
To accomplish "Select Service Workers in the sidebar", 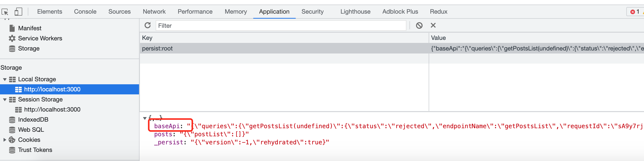I will 40,38.
